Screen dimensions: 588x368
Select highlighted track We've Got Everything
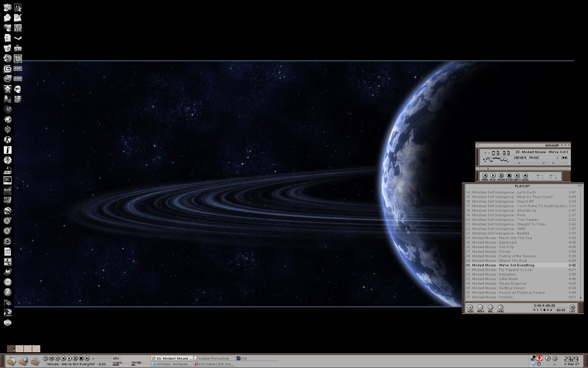[520, 265]
